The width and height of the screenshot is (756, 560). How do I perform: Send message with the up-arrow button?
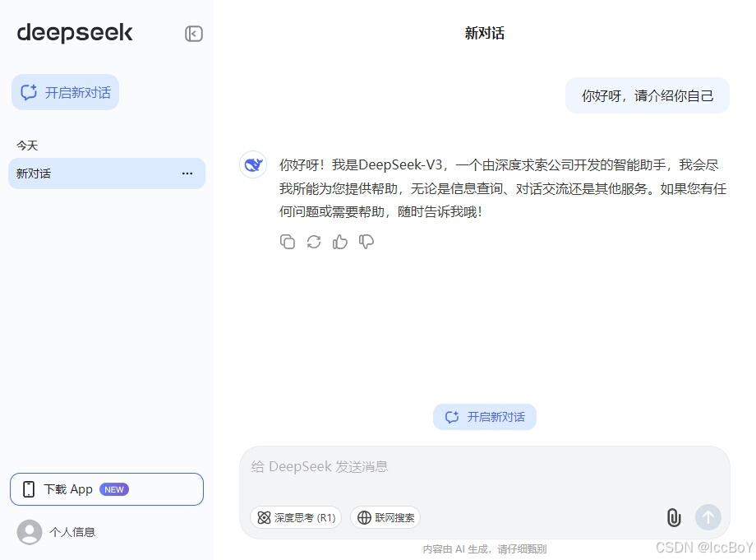pos(708,517)
